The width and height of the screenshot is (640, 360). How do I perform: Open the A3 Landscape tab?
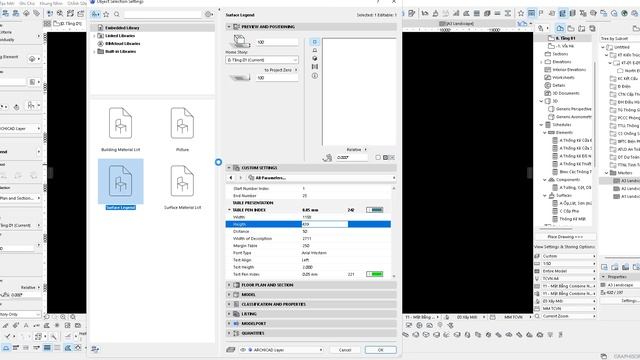coord(458,23)
